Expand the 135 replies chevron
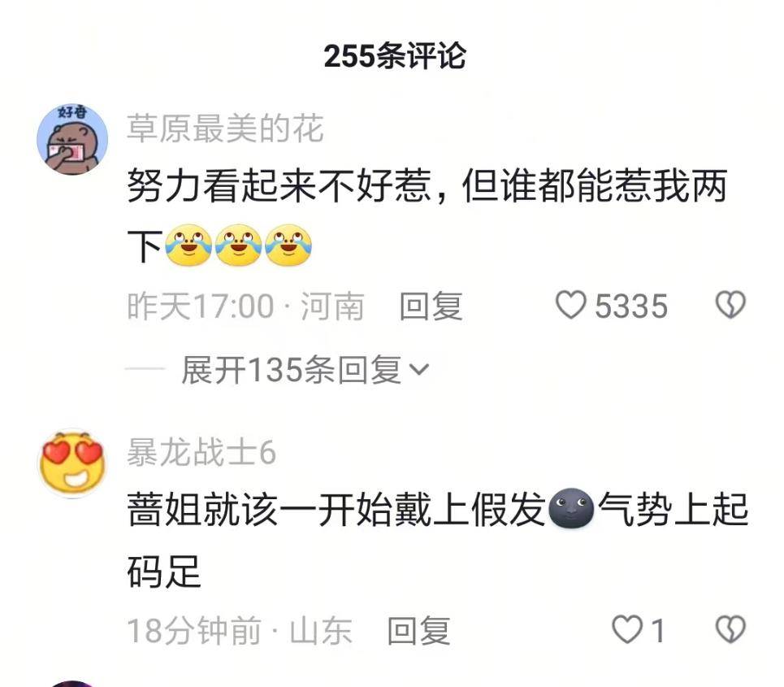The image size is (784, 687). [418, 370]
